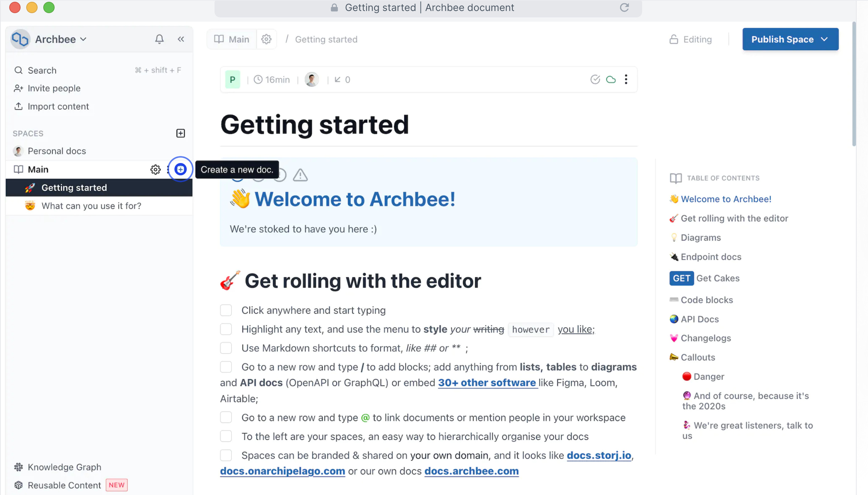Open Main space settings gear in sidebar
This screenshot has width=868, height=495.
click(155, 169)
